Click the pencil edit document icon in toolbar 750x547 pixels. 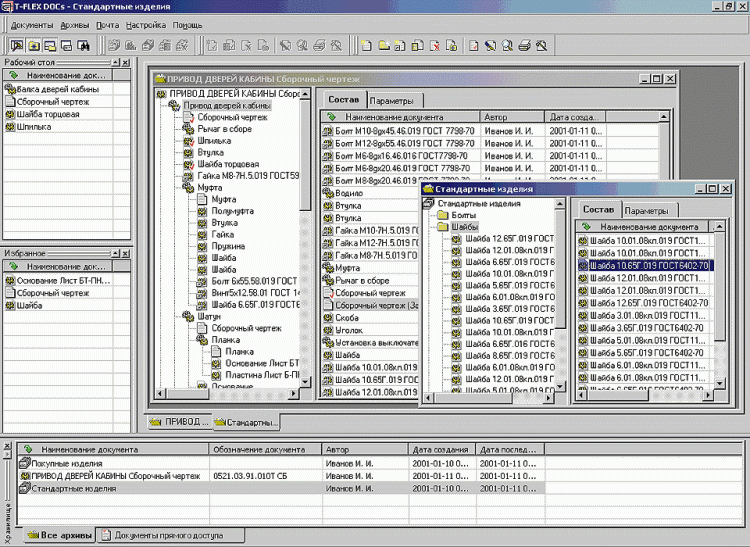[x=490, y=46]
